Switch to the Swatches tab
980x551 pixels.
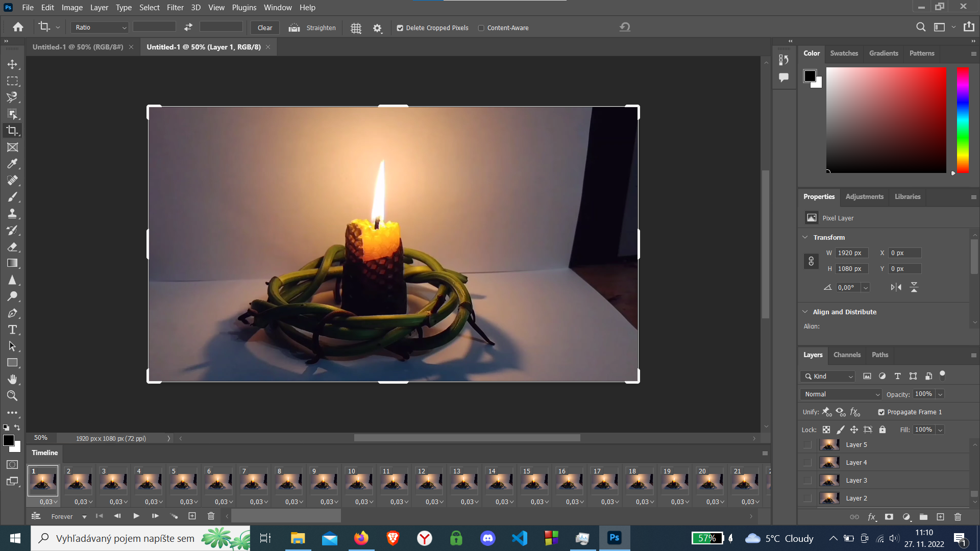pyautogui.click(x=844, y=53)
